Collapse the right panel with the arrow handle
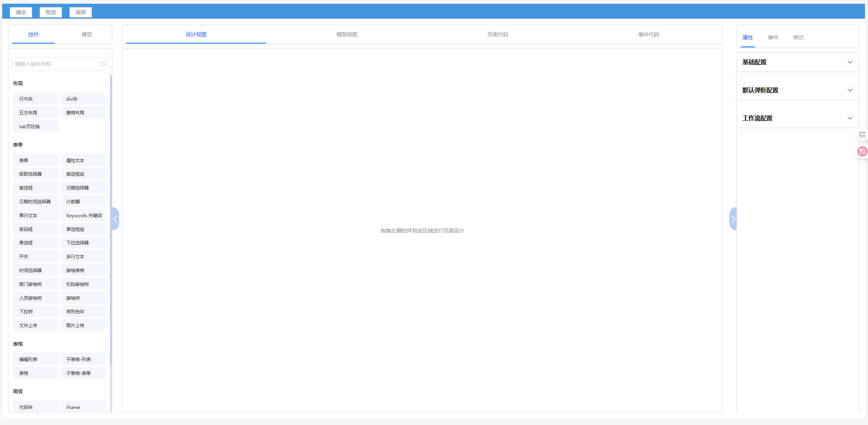The image size is (868, 425). click(733, 219)
